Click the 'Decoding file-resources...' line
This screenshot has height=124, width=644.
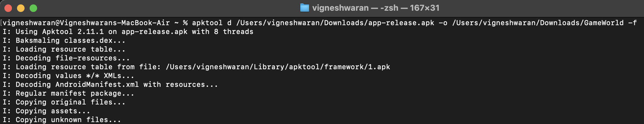[x=66, y=58]
